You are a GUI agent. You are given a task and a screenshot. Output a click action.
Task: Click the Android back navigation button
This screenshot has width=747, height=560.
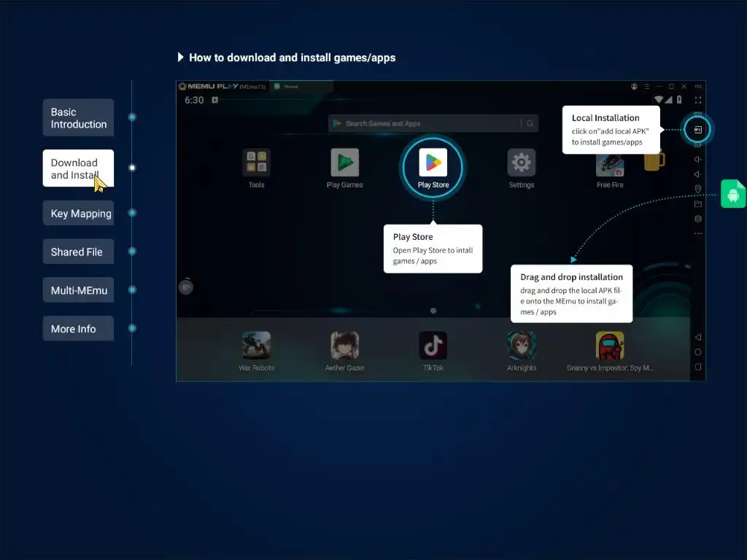coord(698,337)
